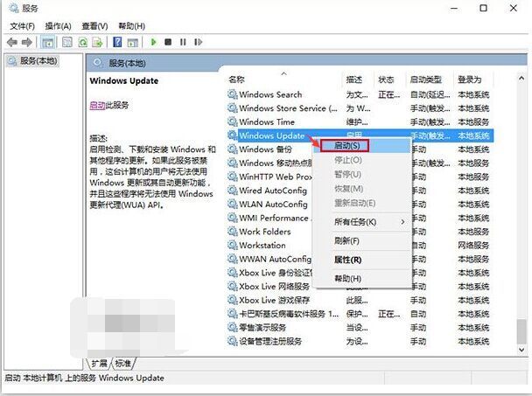Click the gear icon beside Windows Time
Viewport: 532px width, 396px height.
tap(233, 122)
